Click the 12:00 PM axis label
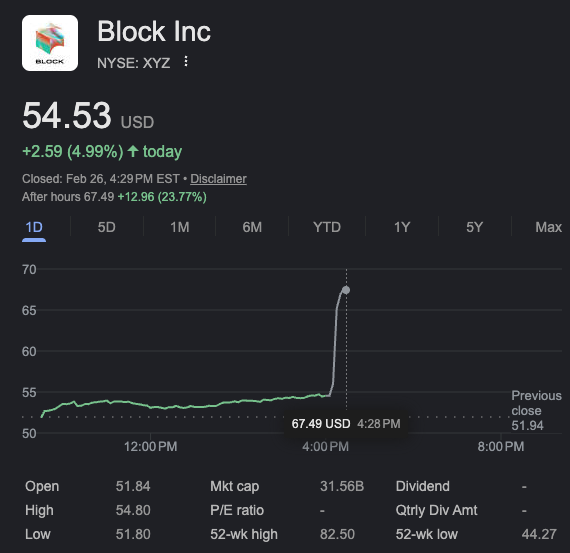The width and height of the screenshot is (570, 553). click(150, 446)
